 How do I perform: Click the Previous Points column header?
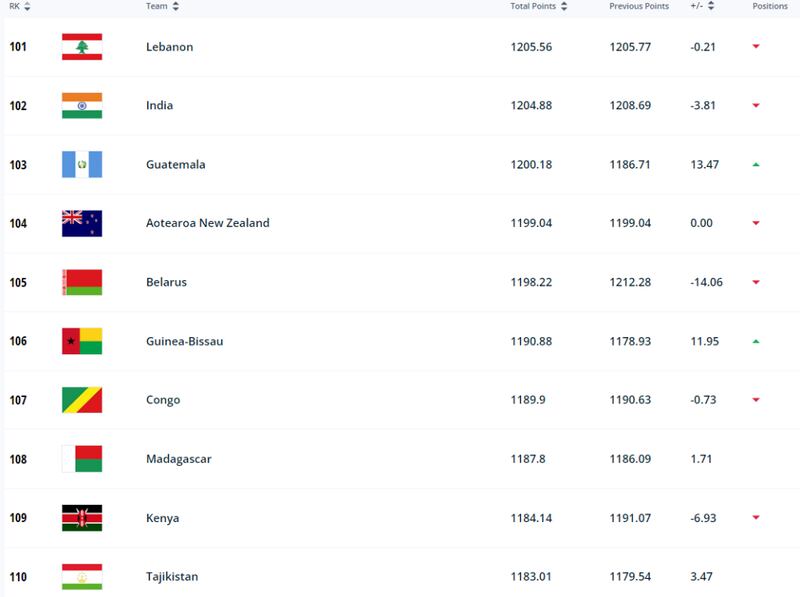(x=639, y=6)
